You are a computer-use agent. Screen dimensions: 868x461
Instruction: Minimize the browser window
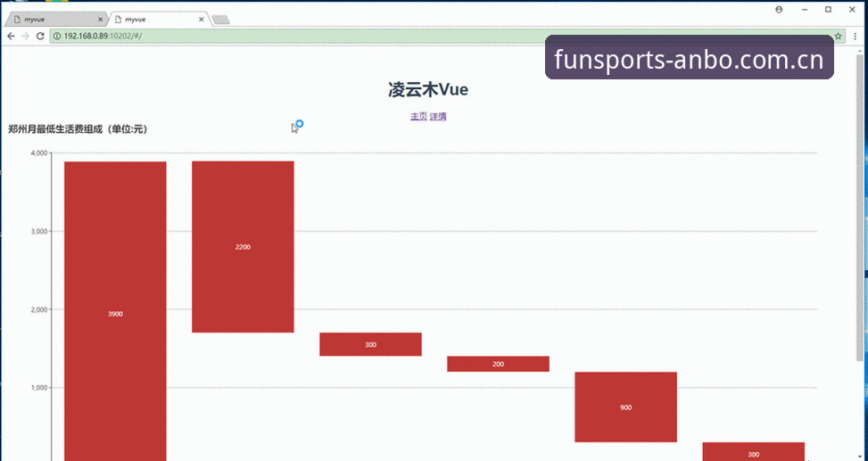[x=805, y=10]
